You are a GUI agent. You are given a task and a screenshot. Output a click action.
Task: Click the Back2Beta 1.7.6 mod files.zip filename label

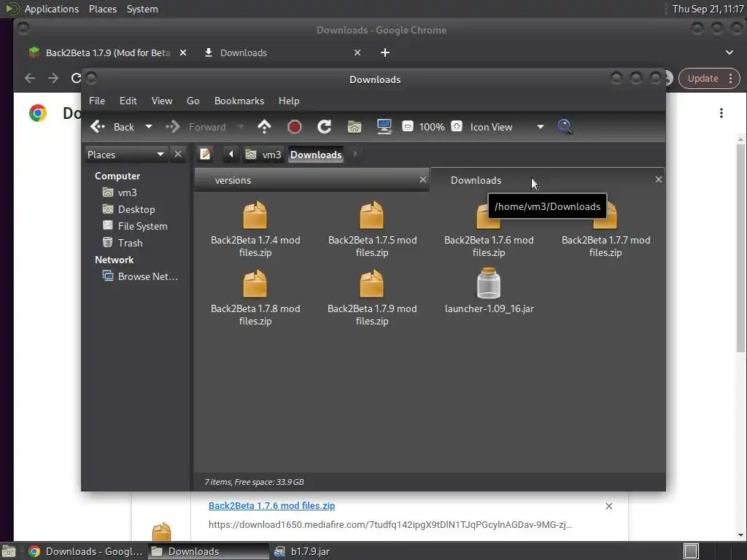click(489, 246)
